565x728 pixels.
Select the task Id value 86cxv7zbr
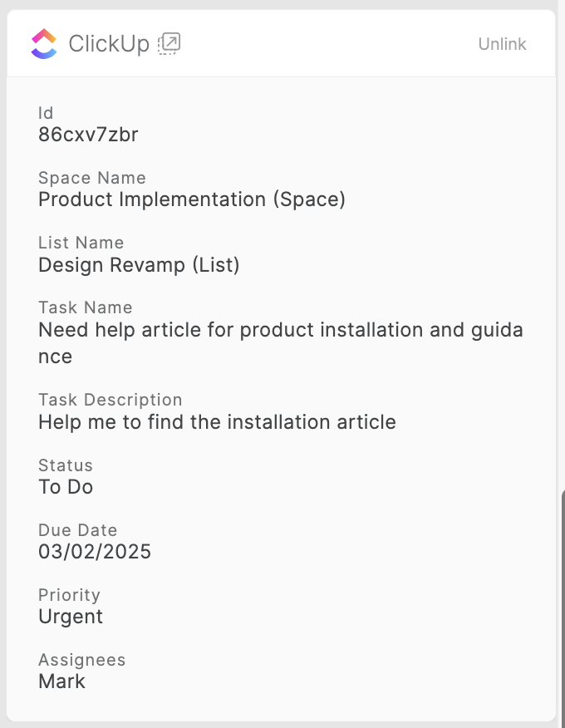click(x=88, y=135)
